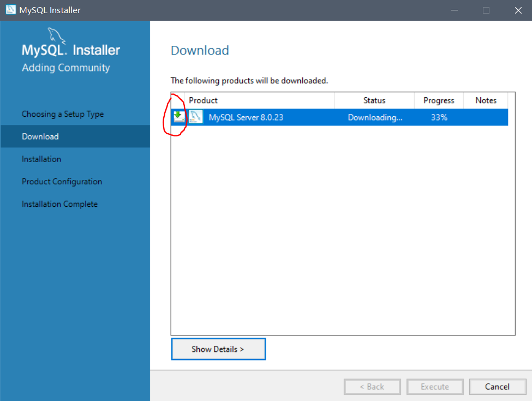This screenshot has height=401, width=532.
Task: Minimize the MySQL Installer window
Action: click(455, 10)
